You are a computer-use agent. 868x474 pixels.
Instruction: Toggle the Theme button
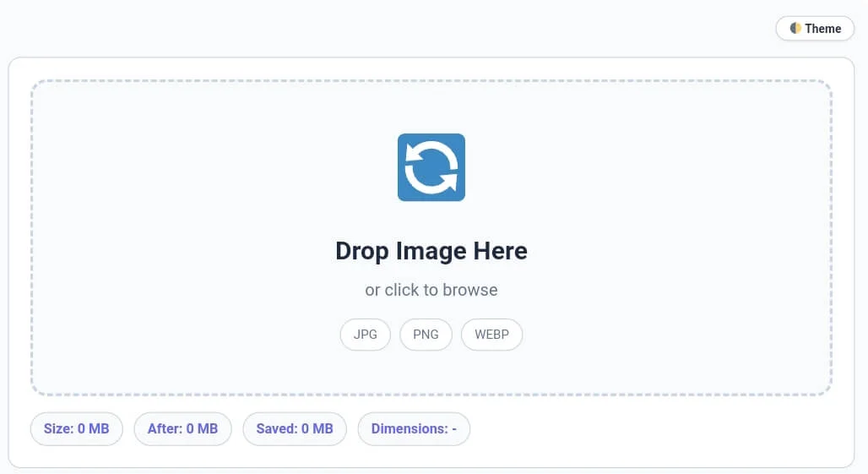[x=815, y=28]
